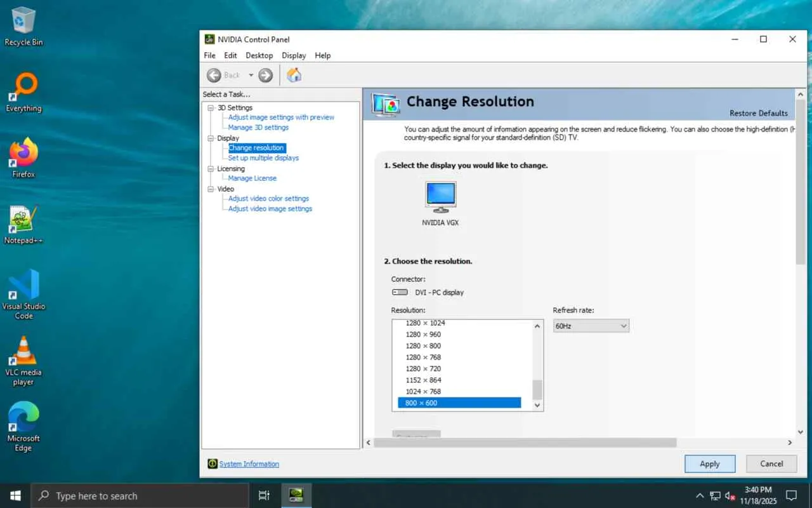812x508 pixels.
Task: Click the resolution list scroll-up arrow
Action: point(537,326)
